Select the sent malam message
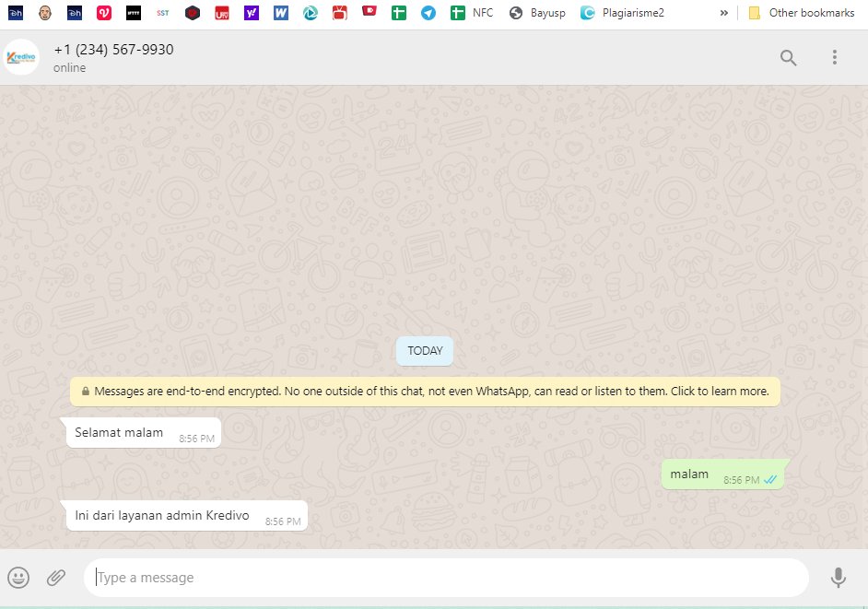Image resolution: width=868 pixels, height=609 pixels. [x=722, y=474]
